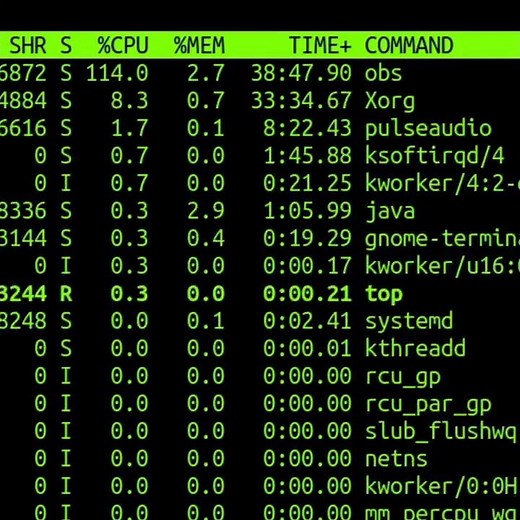Select the rcu_par_gp command name
The height and width of the screenshot is (520, 520).
(428, 405)
